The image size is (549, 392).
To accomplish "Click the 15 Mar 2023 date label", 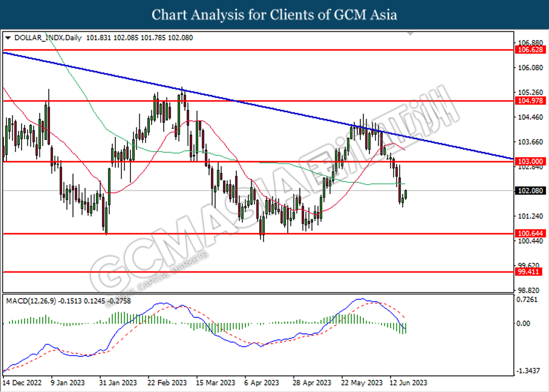I will click(216, 383).
